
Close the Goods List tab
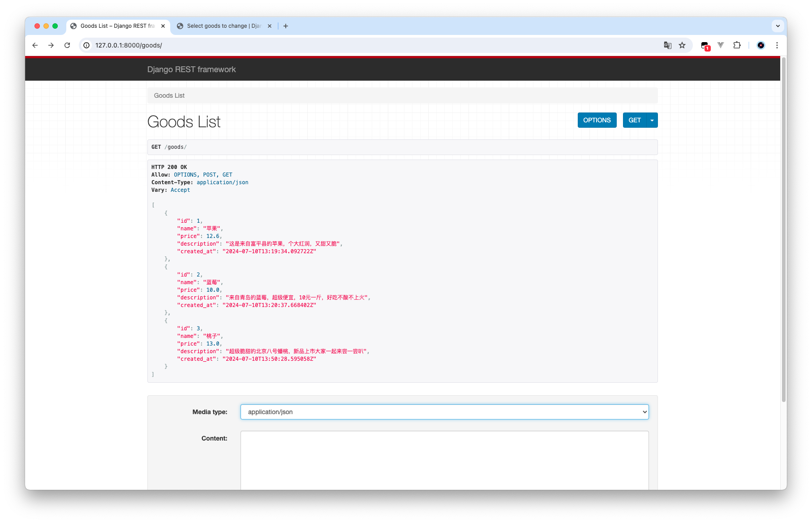pos(163,26)
